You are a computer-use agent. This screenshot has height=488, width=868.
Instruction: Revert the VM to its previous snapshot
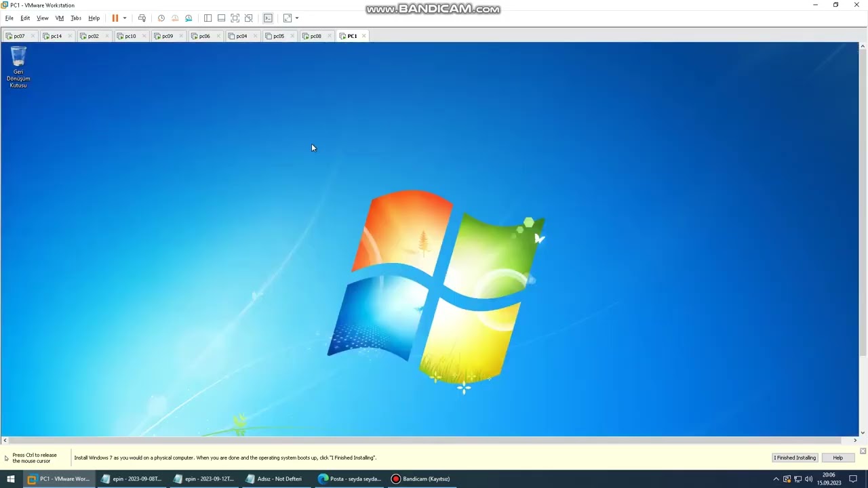click(x=175, y=18)
